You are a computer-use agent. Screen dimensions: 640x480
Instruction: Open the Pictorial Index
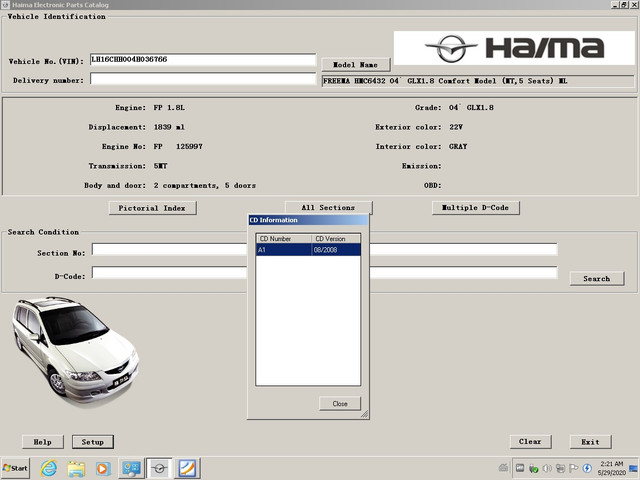(x=152, y=208)
